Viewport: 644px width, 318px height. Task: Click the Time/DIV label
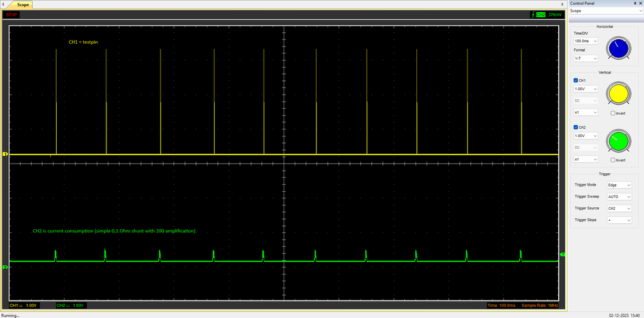[x=581, y=33]
